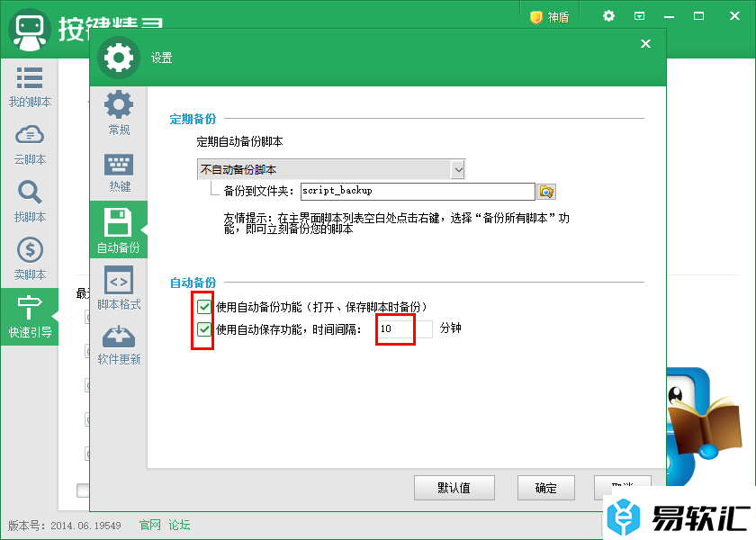Screen dimensions: 756x540
Task: Toggle 使用自动备份功能 checkbox
Action: pyautogui.click(x=205, y=307)
